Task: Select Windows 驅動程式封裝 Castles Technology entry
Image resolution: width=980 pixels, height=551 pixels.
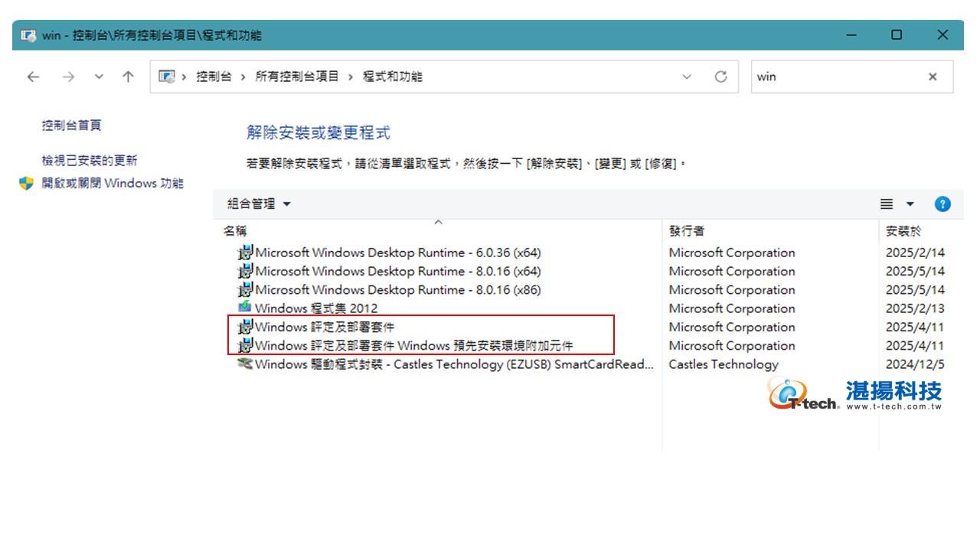Action: pos(455,364)
